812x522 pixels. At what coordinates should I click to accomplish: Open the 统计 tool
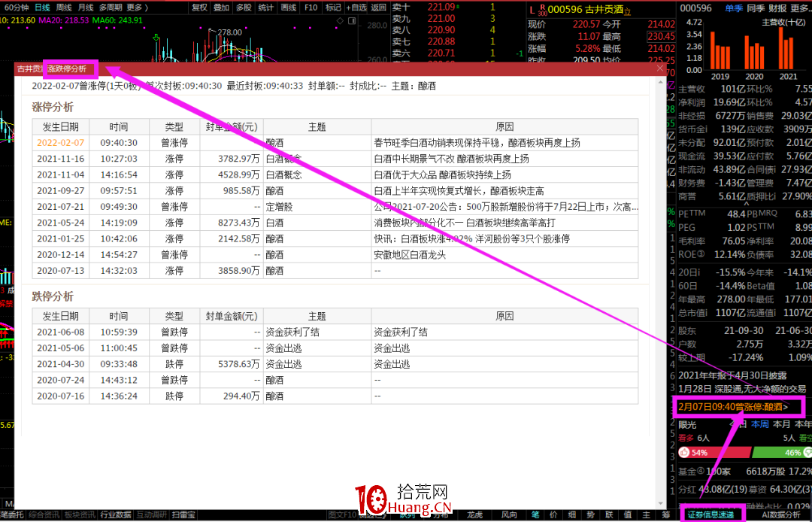point(265,8)
